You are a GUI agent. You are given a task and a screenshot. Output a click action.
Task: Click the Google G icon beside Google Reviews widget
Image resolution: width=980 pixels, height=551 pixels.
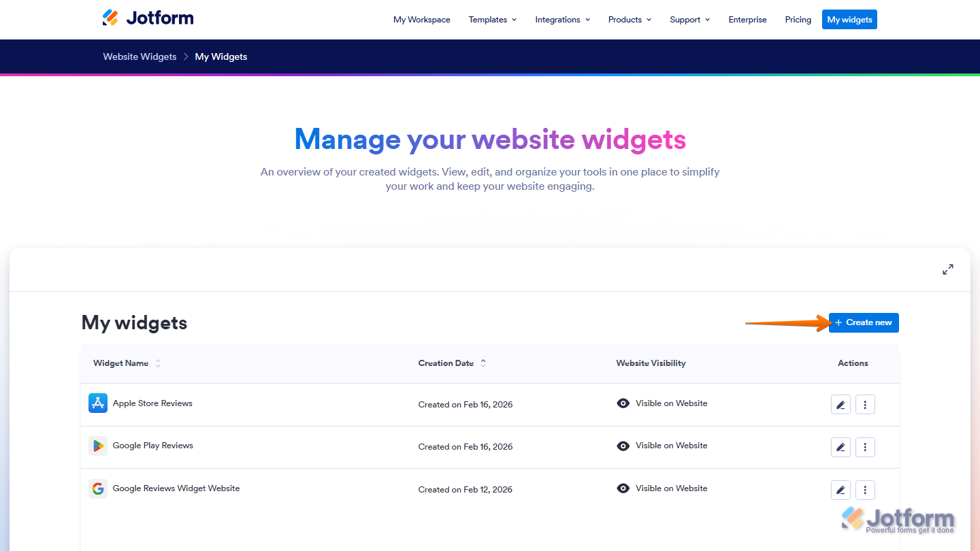[97, 488]
